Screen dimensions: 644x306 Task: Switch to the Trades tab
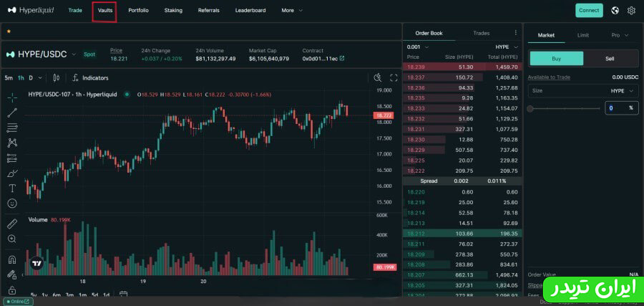click(x=482, y=33)
